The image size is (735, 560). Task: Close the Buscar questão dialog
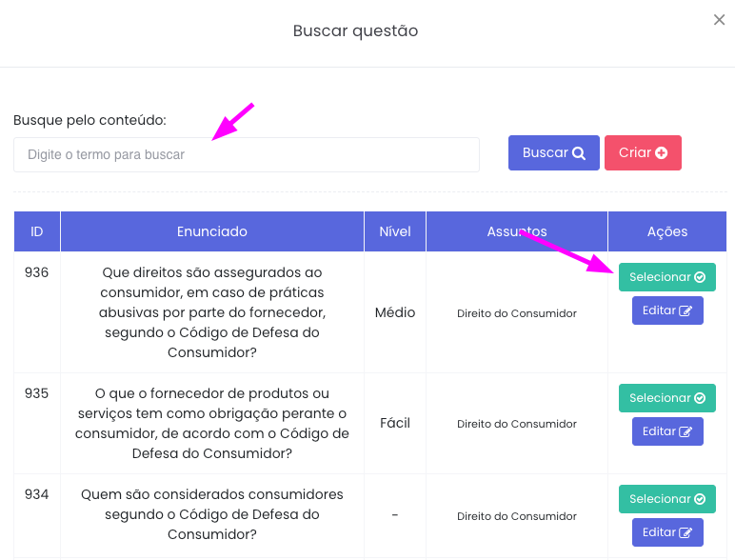coord(720,20)
